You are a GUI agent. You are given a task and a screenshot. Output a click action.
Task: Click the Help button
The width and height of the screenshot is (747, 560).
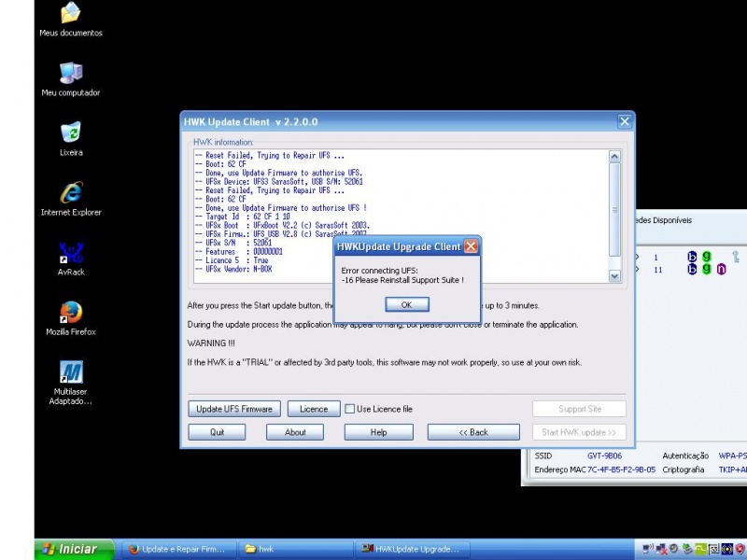point(378,432)
